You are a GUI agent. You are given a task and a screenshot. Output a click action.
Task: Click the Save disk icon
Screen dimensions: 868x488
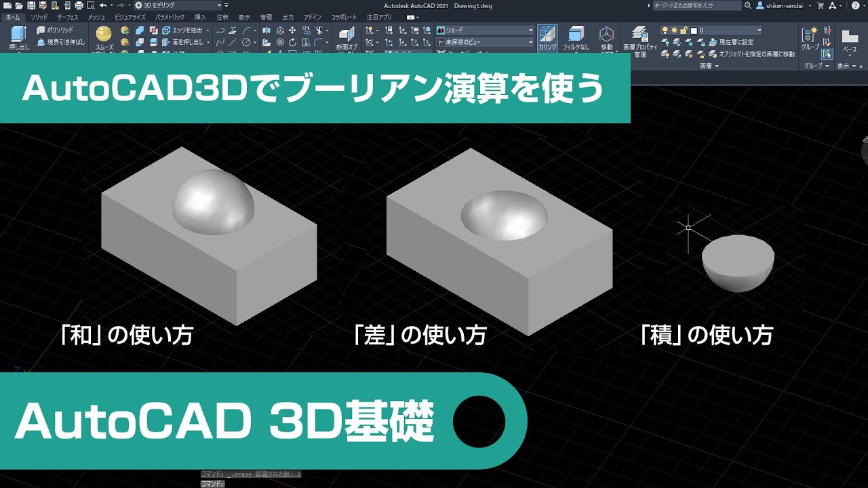(x=31, y=5)
